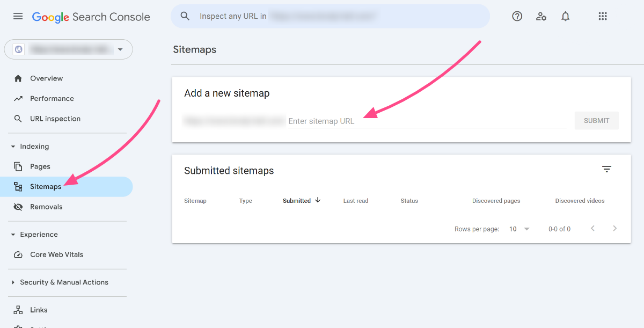
Task: Click the property globe icon
Action: (x=19, y=49)
